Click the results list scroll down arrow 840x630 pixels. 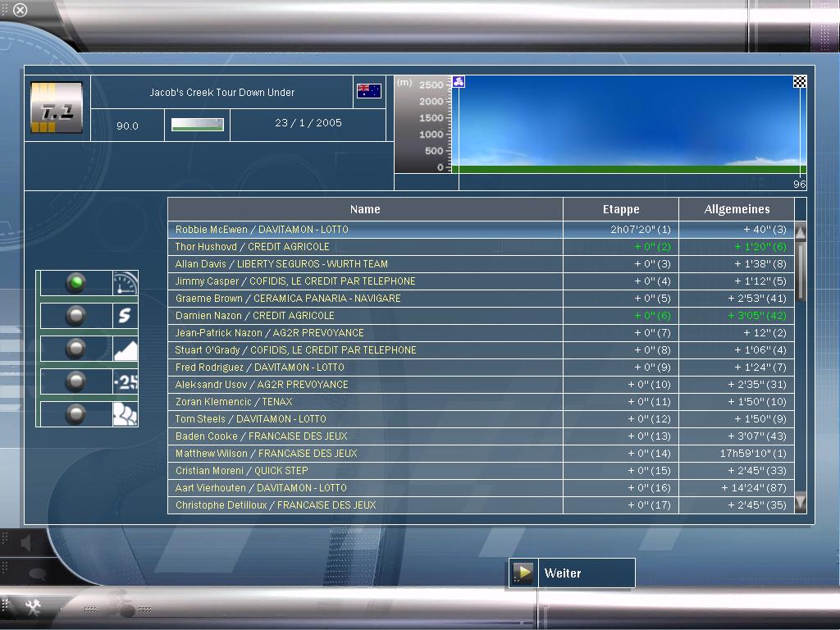point(801,501)
